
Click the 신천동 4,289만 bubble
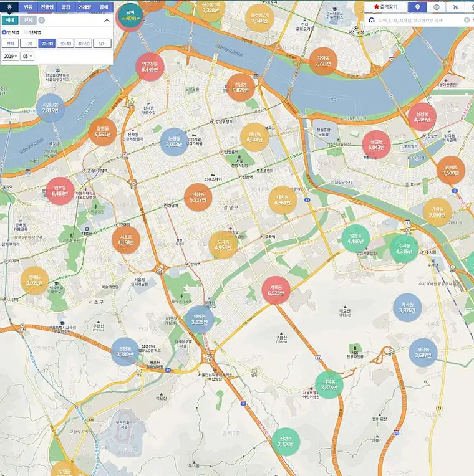tap(422, 117)
